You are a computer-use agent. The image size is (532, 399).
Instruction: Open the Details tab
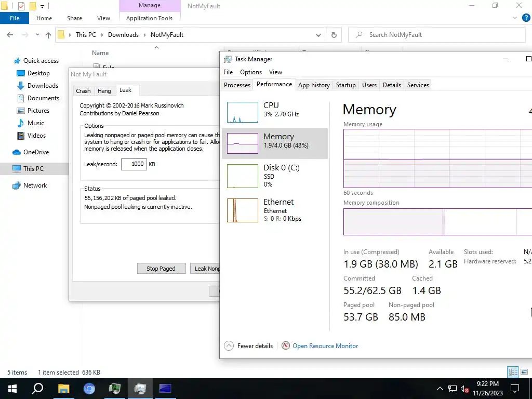point(392,85)
